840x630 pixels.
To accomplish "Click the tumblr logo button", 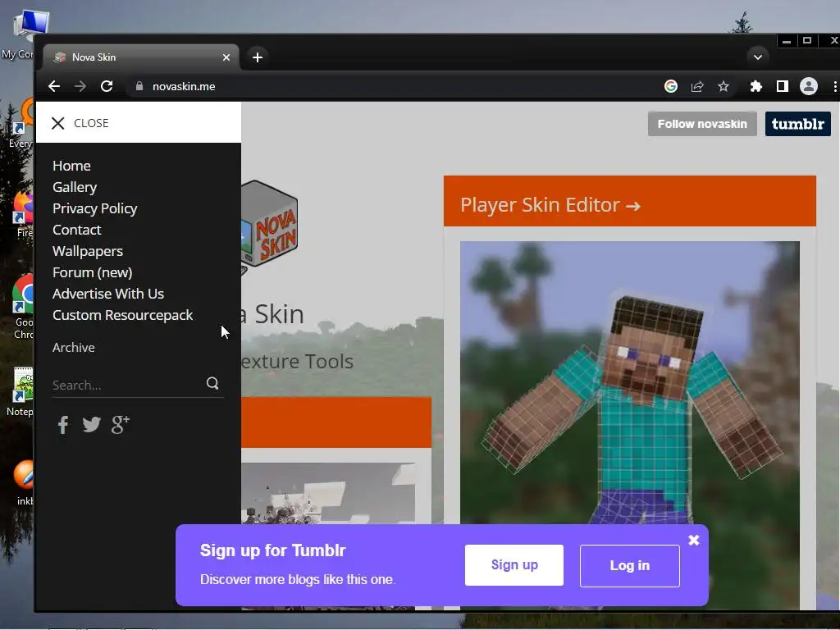I will 797,124.
